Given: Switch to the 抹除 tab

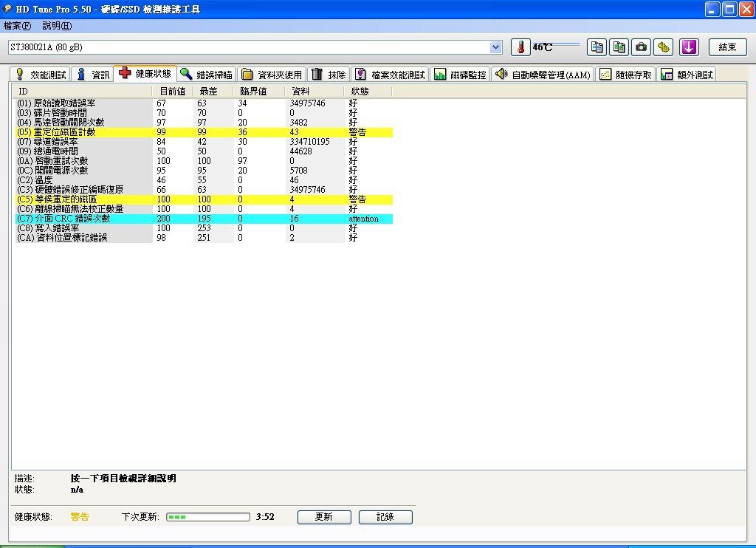Looking at the screenshot, I should (329, 75).
